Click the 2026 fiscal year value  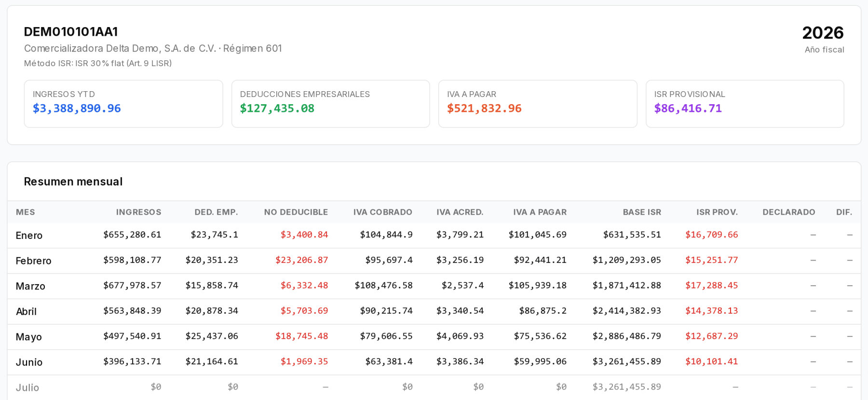[823, 33]
